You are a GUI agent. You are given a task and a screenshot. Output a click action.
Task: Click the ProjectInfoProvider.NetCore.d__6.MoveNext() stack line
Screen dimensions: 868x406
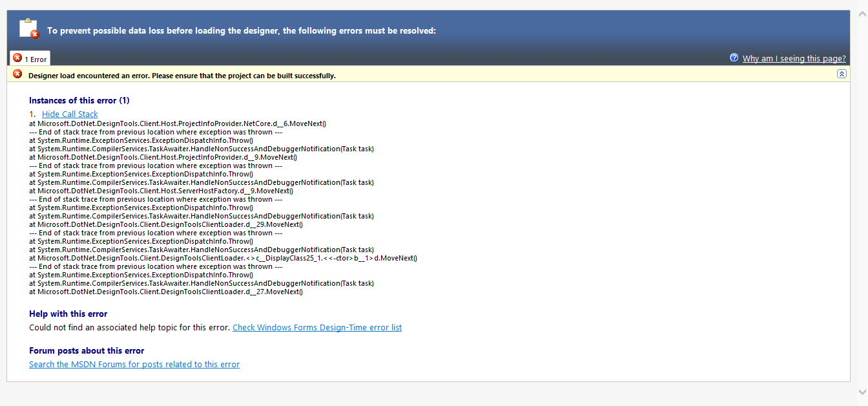tap(178, 123)
